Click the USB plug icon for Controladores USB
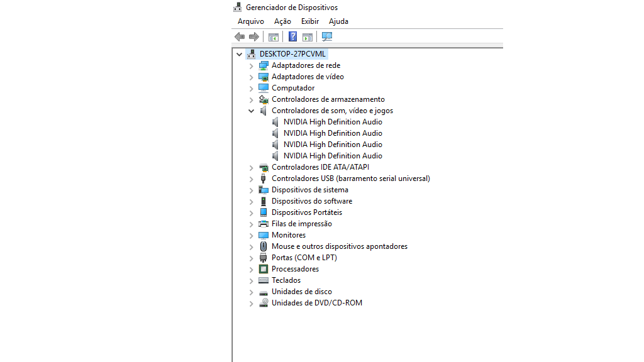644x362 pixels. coord(264,178)
